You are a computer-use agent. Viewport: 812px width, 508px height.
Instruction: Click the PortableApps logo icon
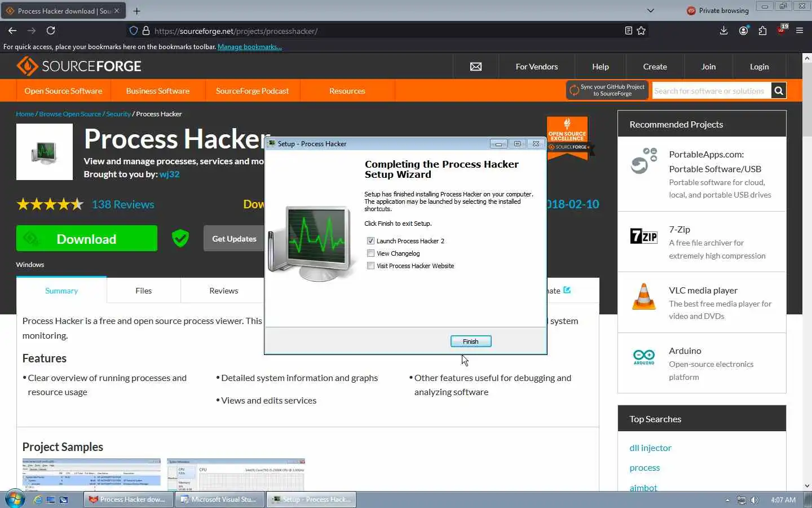tap(644, 161)
